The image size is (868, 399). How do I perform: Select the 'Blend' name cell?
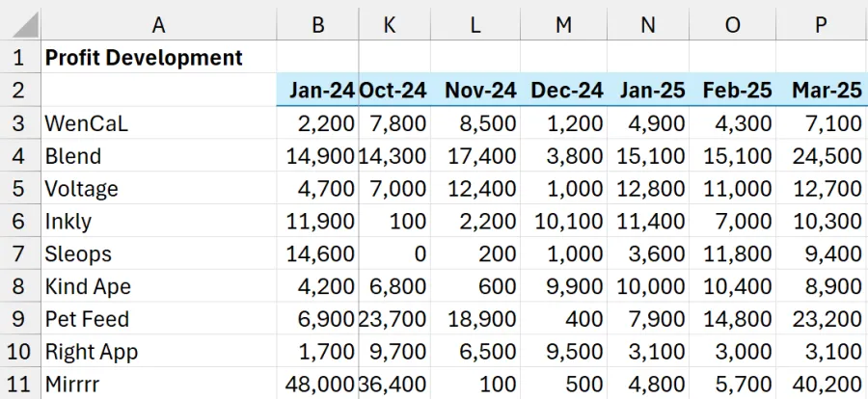[158, 155]
